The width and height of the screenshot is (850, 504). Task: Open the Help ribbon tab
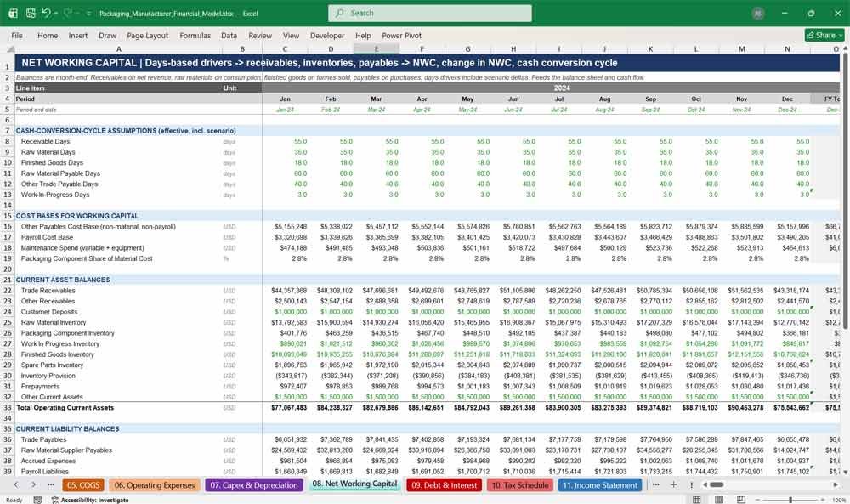coord(363,35)
